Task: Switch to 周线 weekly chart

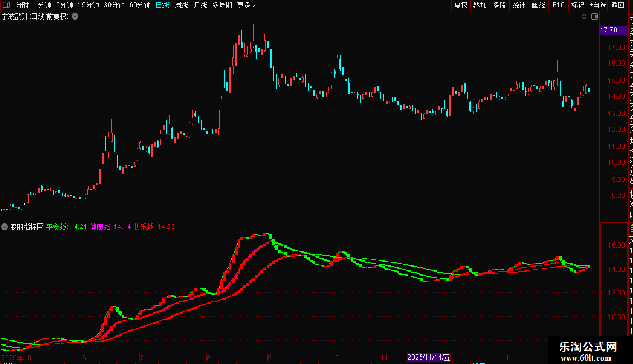Action: (181, 5)
